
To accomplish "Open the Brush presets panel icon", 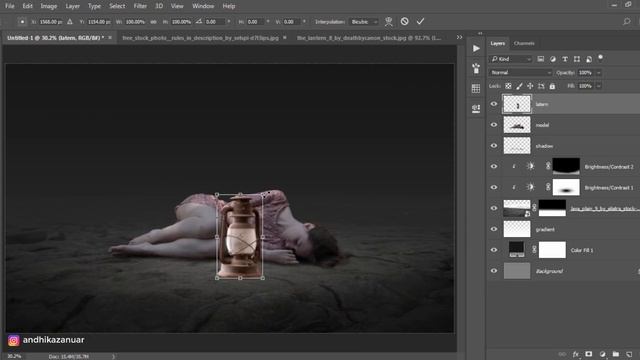I will click(476, 68).
